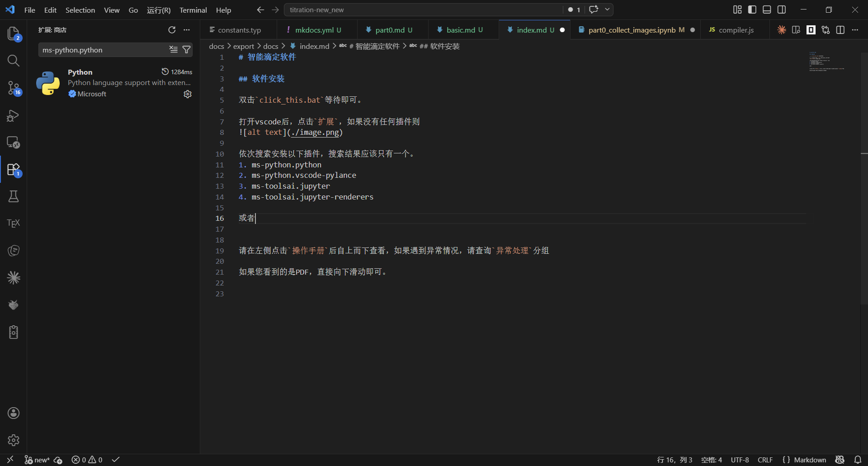
Task: Customize the editor layout
Action: pos(737,10)
